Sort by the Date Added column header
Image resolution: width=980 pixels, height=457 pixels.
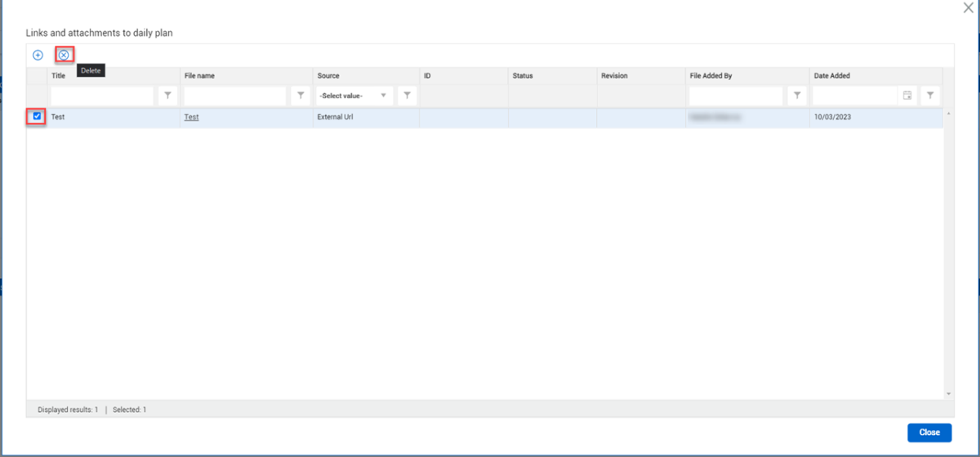pos(831,76)
